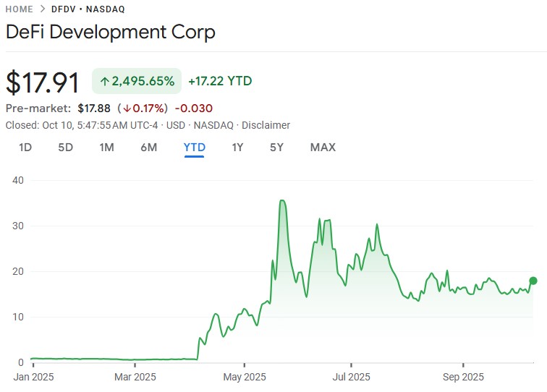Click the green up arrow in percentage badge

coord(104,81)
